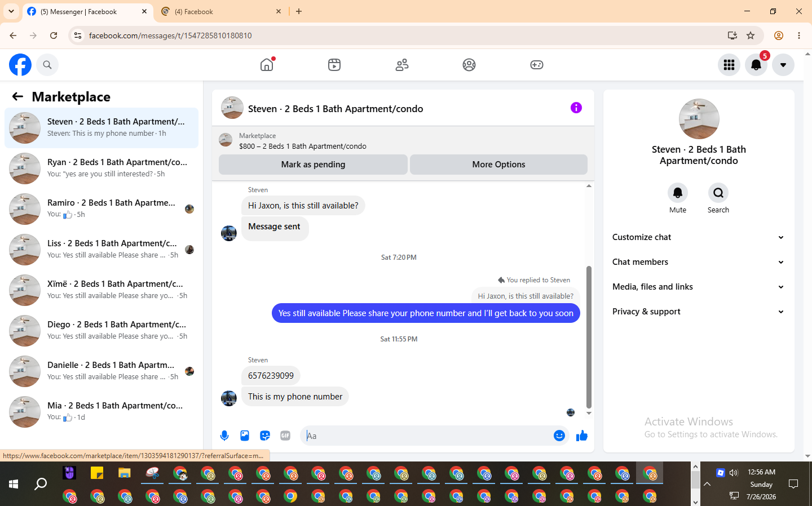
Task: Open the emoji picker smiley
Action: tap(559, 436)
